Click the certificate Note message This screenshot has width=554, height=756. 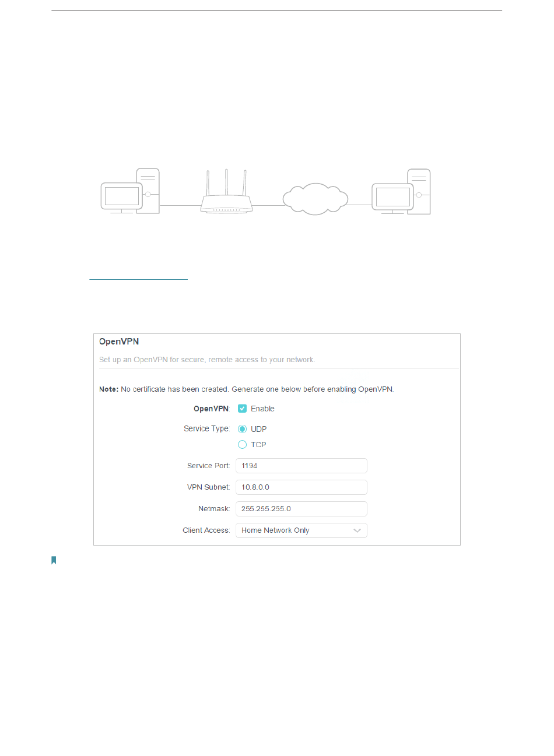(x=247, y=389)
